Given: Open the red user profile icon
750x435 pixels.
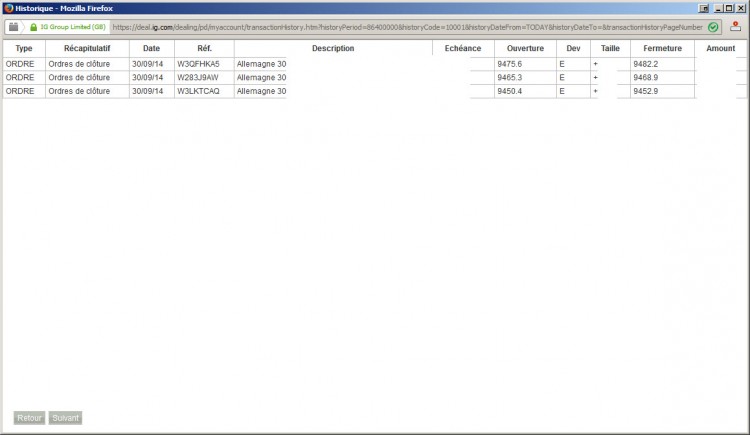Looking at the screenshot, I should [735, 27].
